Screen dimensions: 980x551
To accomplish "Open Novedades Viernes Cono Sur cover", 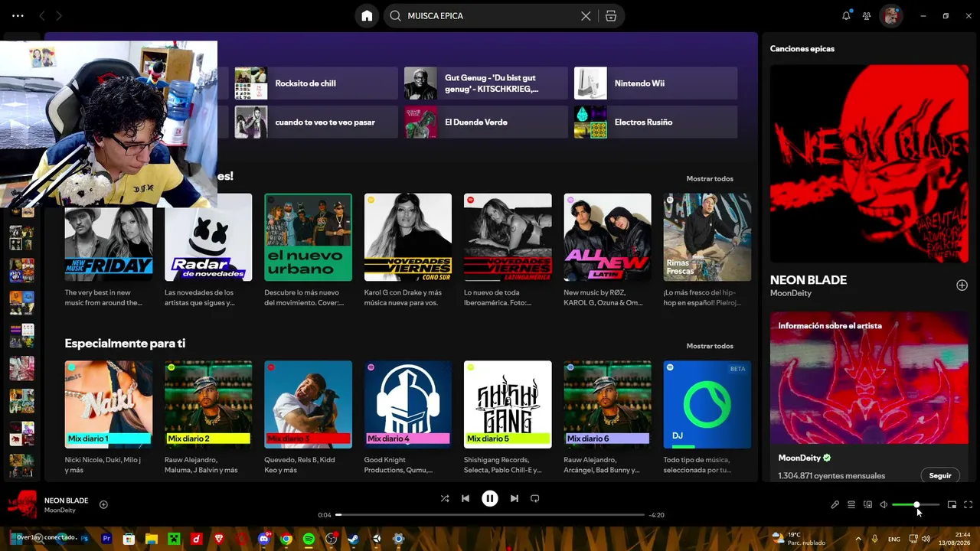I will (x=408, y=237).
